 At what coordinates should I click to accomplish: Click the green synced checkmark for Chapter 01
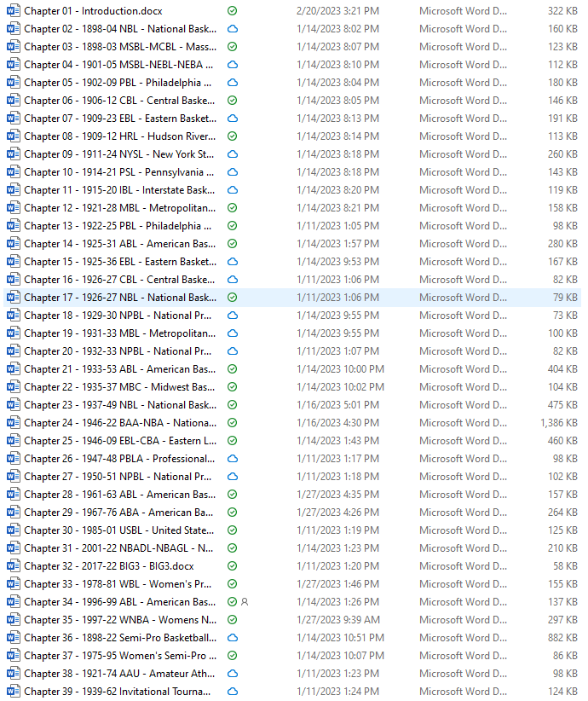(x=233, y=11)
